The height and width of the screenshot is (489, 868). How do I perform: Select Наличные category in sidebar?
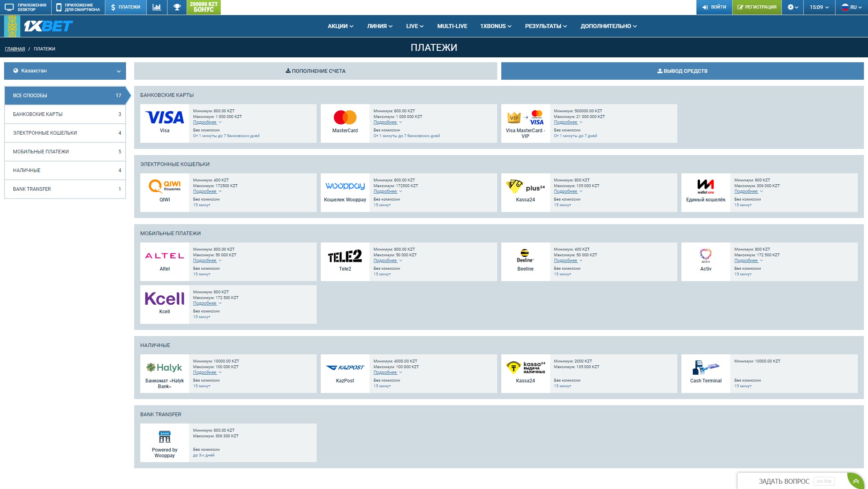click(65, 170)
